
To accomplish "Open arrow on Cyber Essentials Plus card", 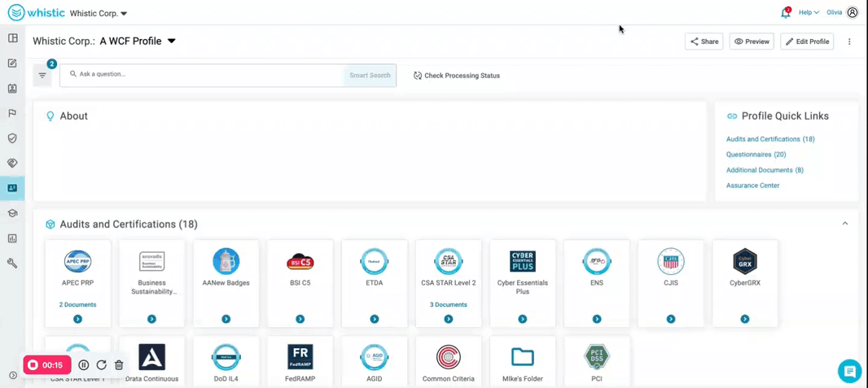I will click(x=523, y=319).
